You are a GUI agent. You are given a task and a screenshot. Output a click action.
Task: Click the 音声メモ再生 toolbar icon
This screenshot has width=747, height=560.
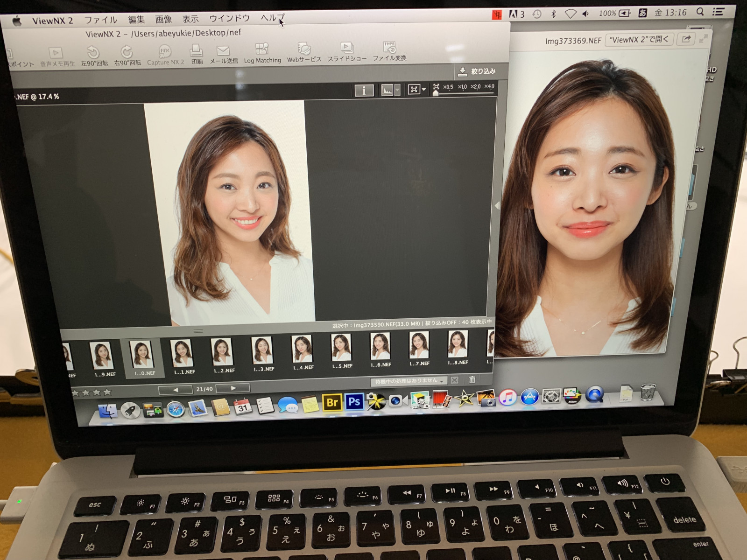pyautogui.click(x=56, y=53)
